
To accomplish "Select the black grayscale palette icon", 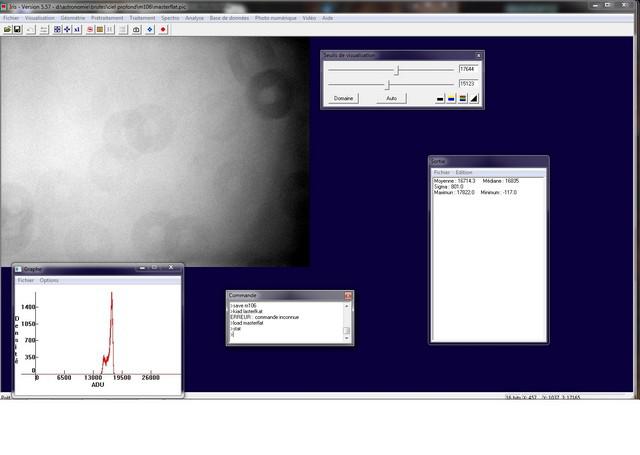I will 440,98.
